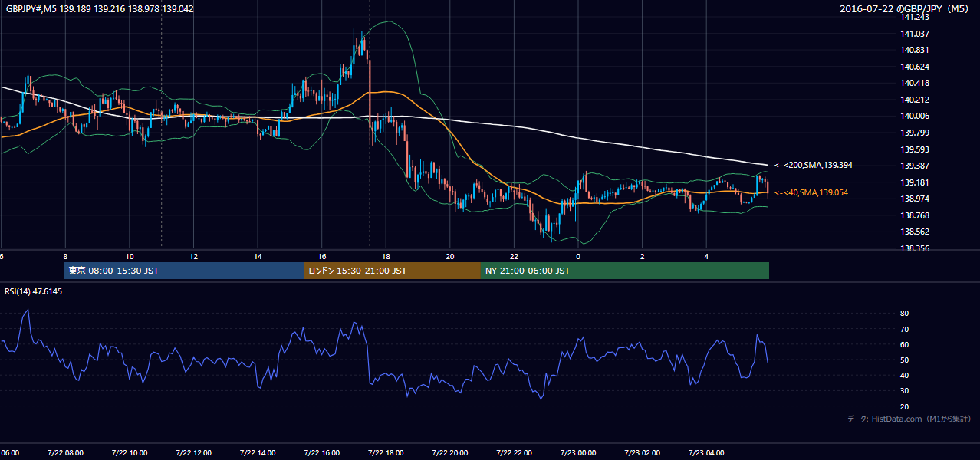Click RSI scale value 20 at right edge

tap(904, 406)
